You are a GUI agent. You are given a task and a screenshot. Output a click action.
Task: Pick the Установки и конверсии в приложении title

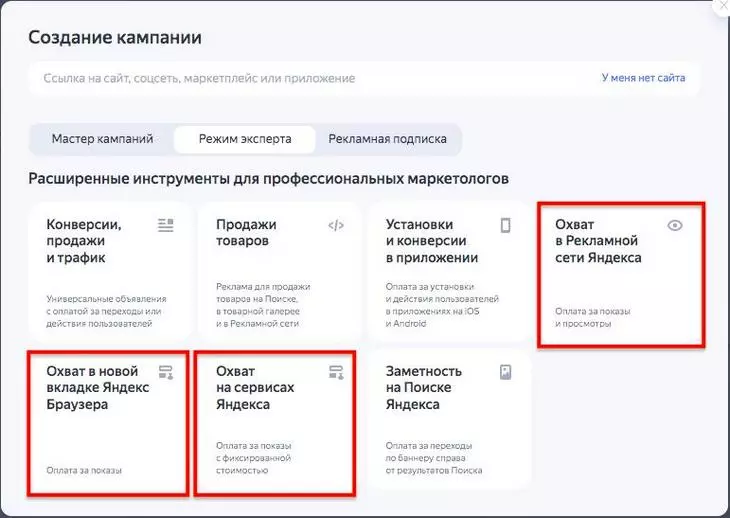click(432, 241)
